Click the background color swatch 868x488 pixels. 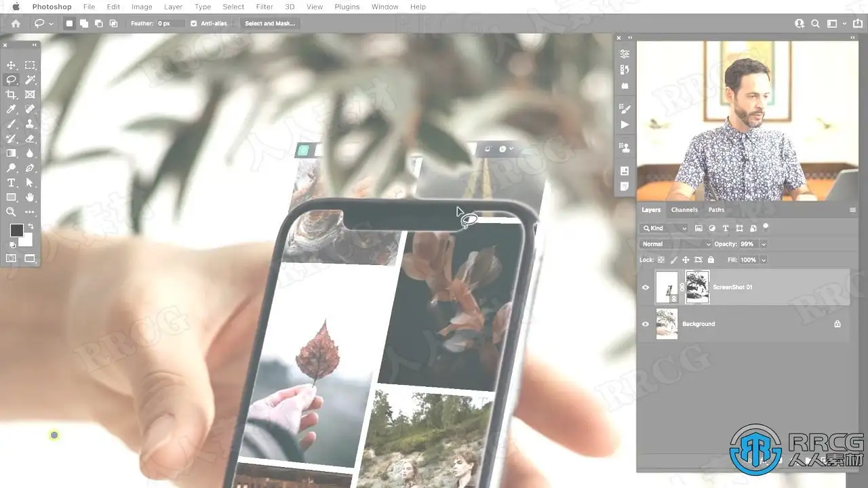(27, 241)
